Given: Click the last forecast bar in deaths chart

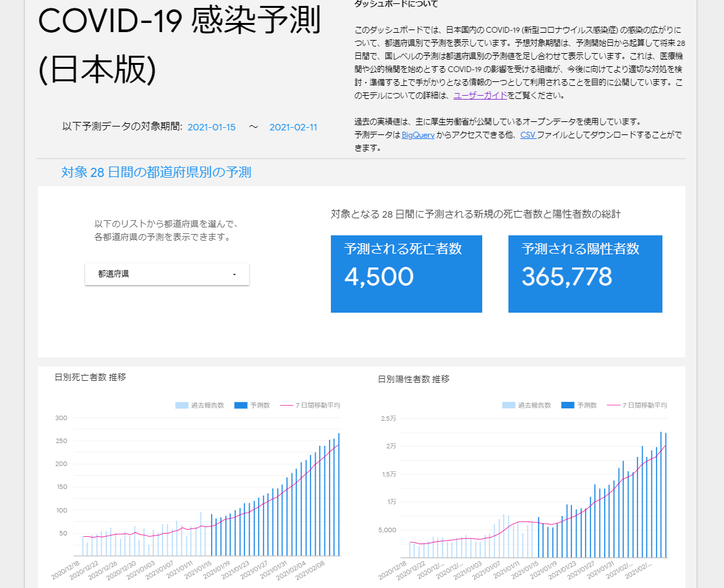Looking at the screenshot, I should (339, 494).
